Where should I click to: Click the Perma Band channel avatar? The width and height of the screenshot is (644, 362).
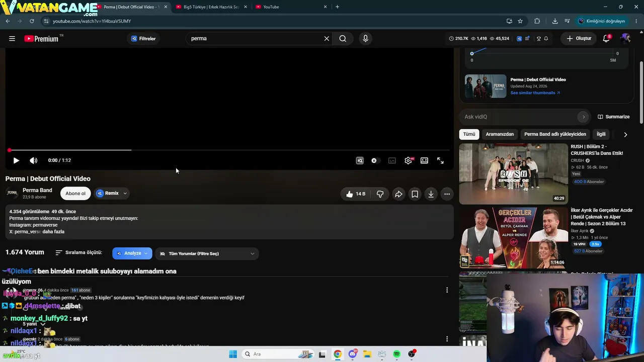pos(12,193)
